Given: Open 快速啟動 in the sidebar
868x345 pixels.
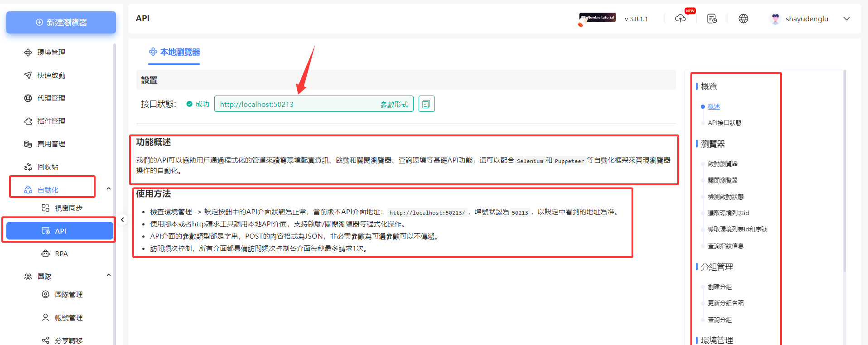Looking at the screenshot, I should pyautogui.click(x=51, y=76).
